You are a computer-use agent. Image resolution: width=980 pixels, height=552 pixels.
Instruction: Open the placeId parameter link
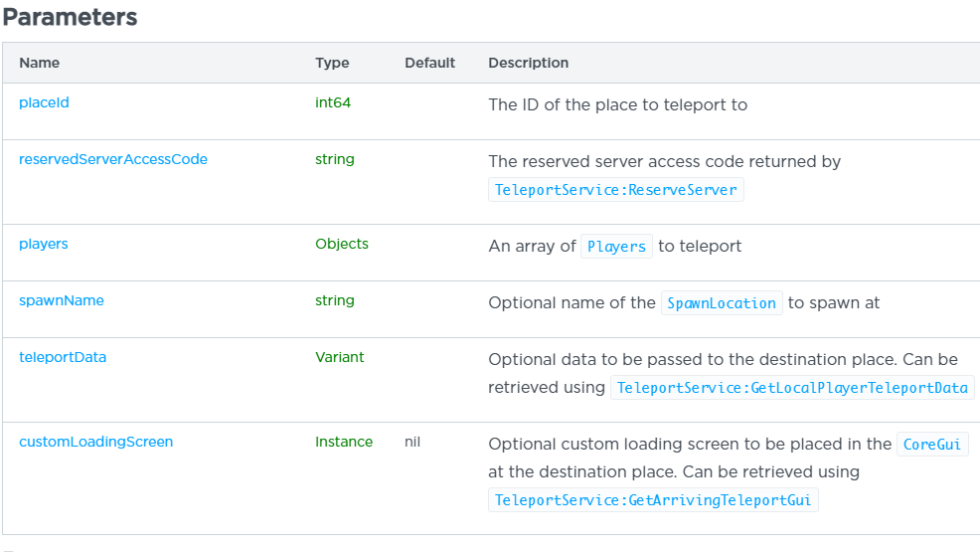tap(44, 102)
